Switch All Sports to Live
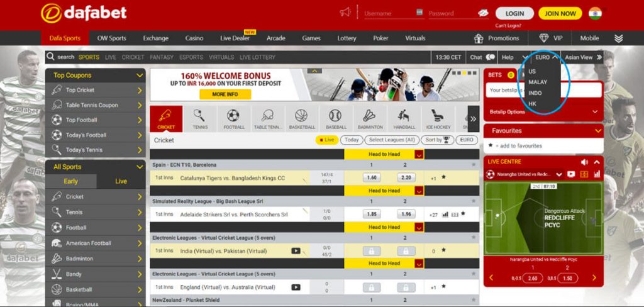This screenshot has height=307, width=644. pos(121,181)
